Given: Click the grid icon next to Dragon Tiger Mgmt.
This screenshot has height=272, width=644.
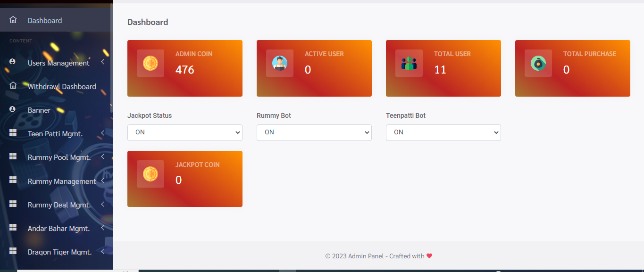Looking at the screenshot, I should pyautogui.click(x=13, y=251).
